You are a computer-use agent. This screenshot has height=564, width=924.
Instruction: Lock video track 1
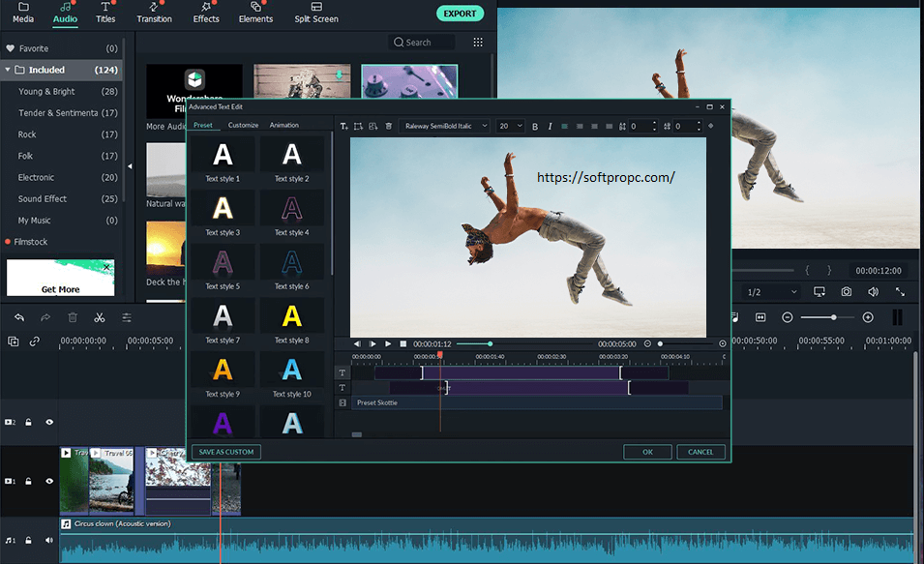coord(28,481)
